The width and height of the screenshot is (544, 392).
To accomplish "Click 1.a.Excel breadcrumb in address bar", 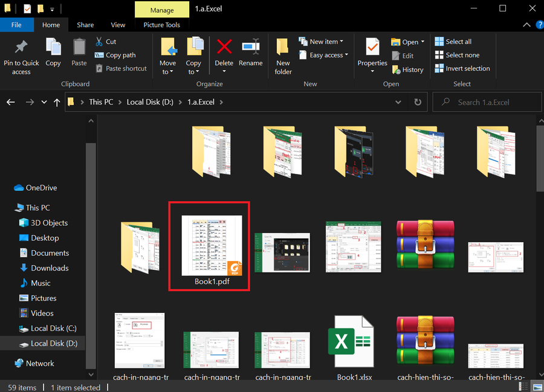I will 201,102.
